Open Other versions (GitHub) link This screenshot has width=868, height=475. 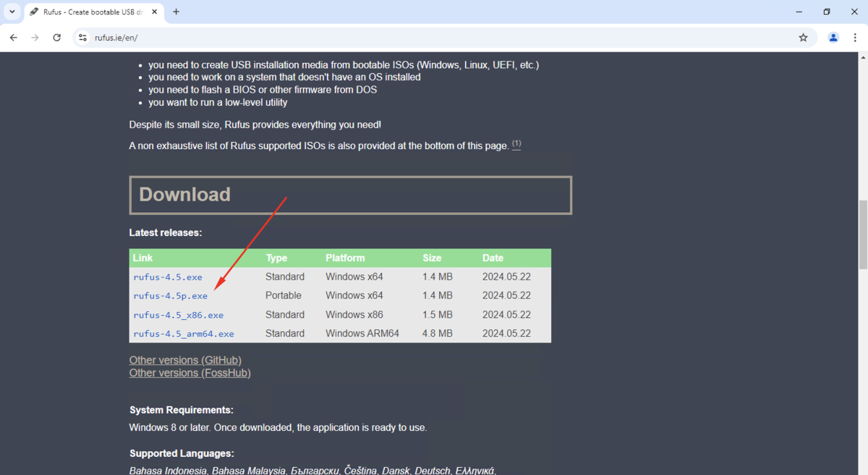(x=185, y=360)
